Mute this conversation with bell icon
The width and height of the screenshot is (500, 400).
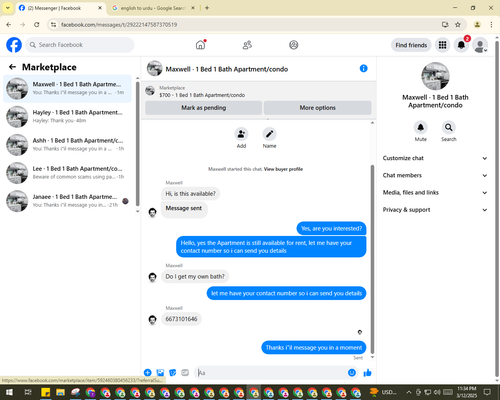point(421,127)
